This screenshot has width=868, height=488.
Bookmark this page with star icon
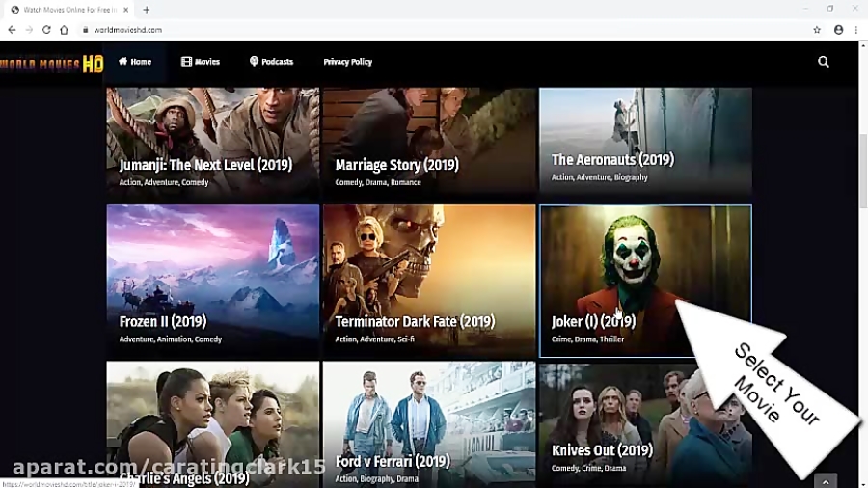pos(817,30)
